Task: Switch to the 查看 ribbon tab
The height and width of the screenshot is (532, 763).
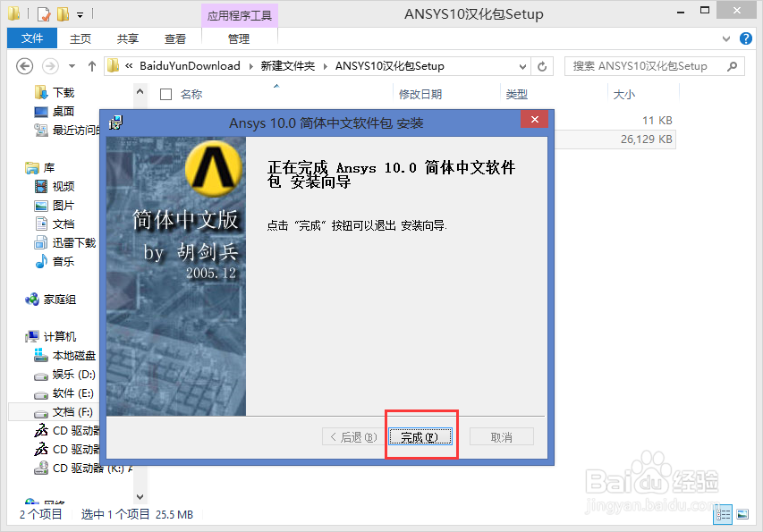Action: pos(175,38)
